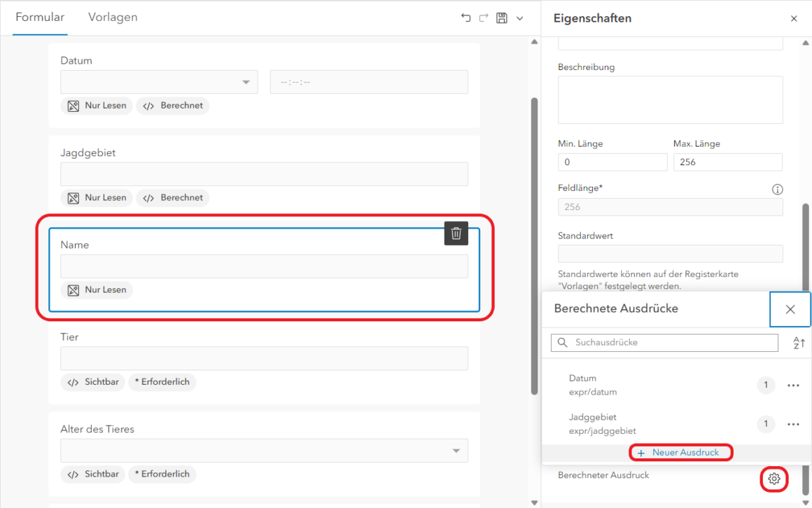Click the redo arrow icon
Viewport: 812px width, 508px height.
[484, 17]
